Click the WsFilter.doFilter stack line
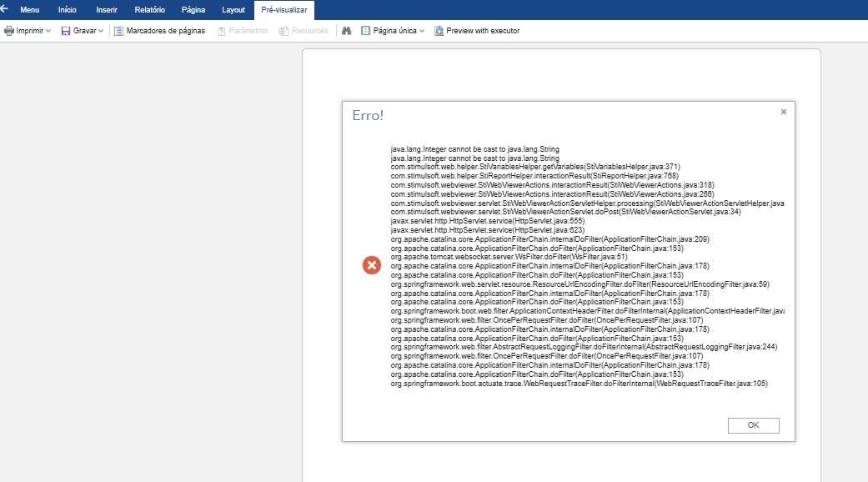The height and width of the screenshot is (482, 868). point(509,257)
